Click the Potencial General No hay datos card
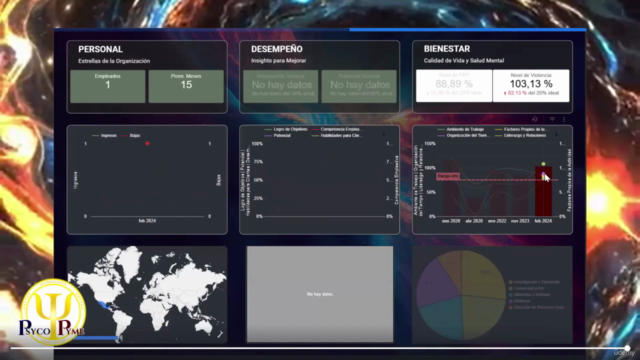The image size is (640, 360). click(x=359, y=86)
